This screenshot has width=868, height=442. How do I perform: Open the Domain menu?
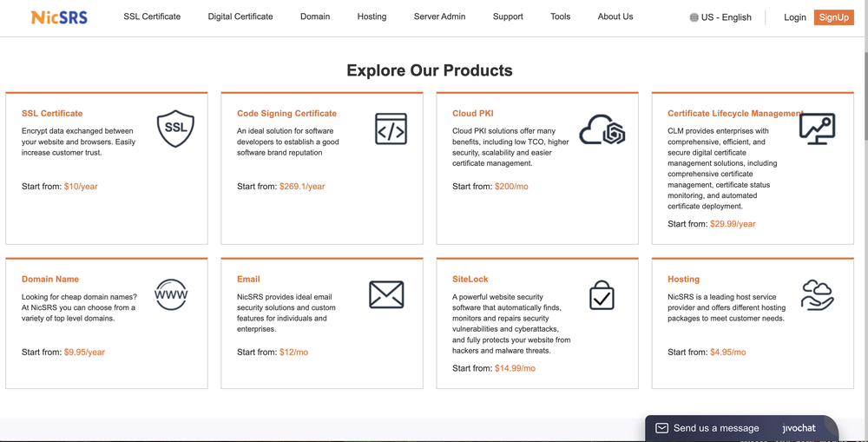click(x=315, y=16)
